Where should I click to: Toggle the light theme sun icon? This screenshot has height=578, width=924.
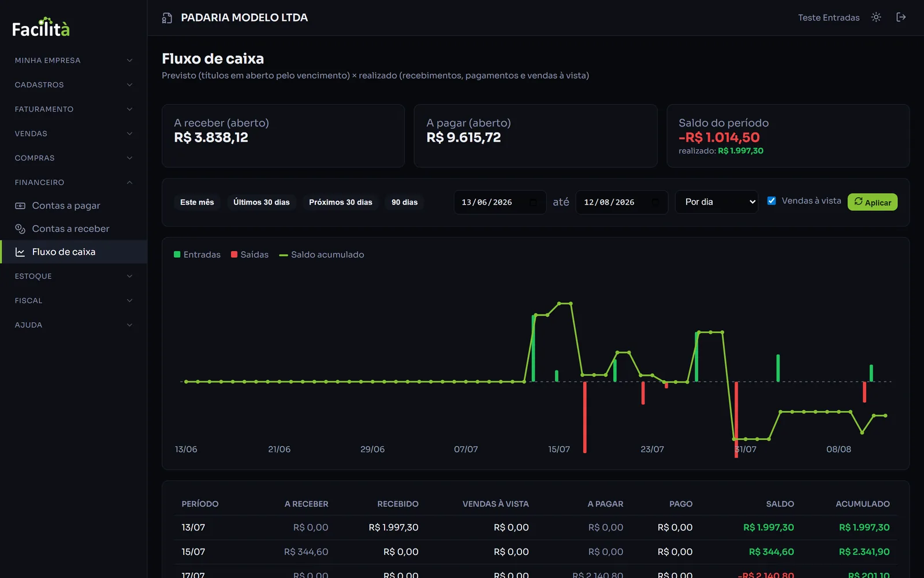[x=876, y=17]
